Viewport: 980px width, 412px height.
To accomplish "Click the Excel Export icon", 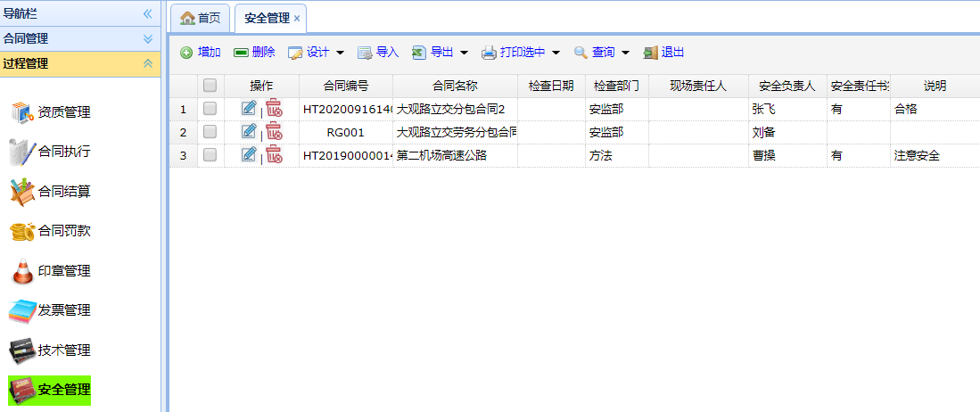I will tap(419, 53).
